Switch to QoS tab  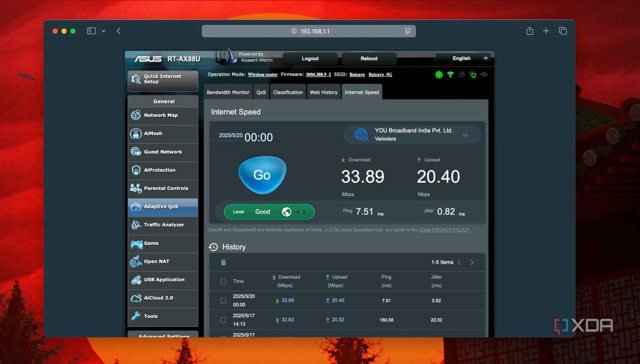[261, 92]
